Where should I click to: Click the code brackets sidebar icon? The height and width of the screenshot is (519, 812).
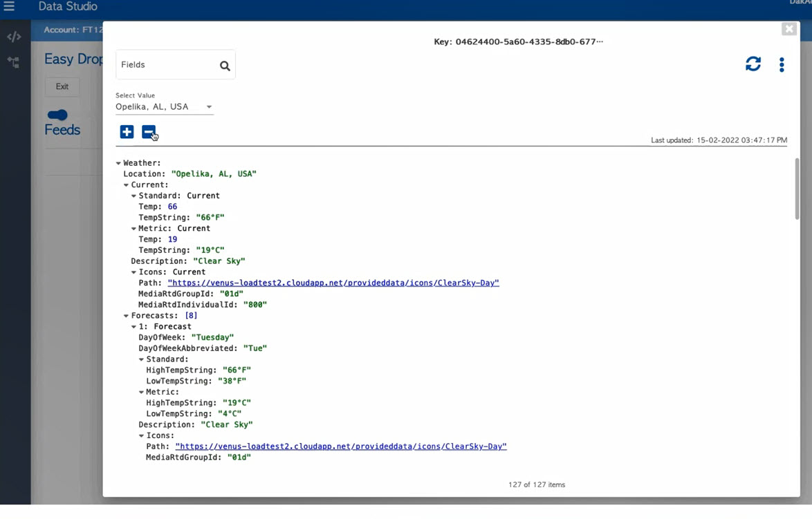pyautogui.click(x=14, y=37)
